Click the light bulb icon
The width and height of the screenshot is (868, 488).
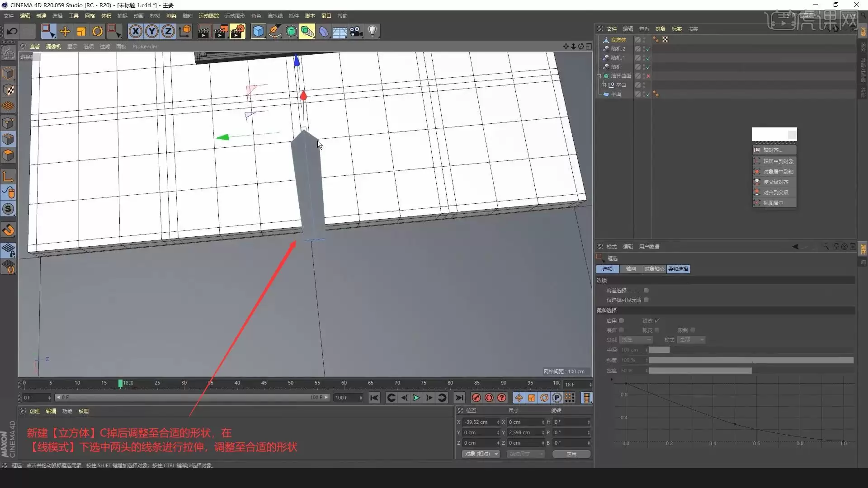373,31
